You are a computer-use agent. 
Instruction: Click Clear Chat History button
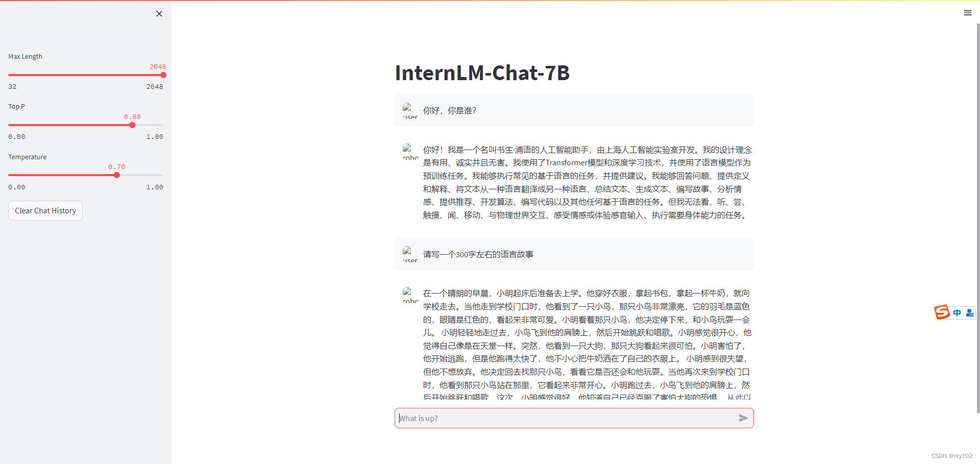(45, 210)
